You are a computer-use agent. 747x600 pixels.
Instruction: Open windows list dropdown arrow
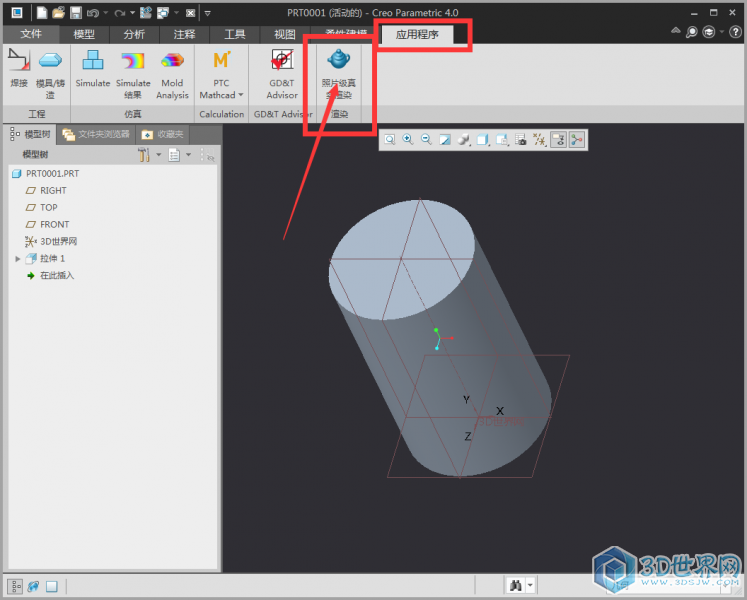(177, 13)
